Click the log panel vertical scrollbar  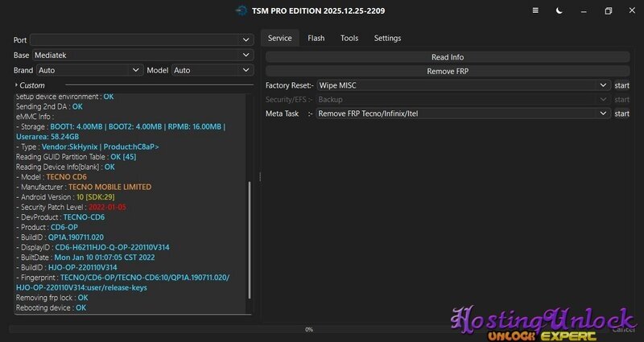[x=250, y=241]
